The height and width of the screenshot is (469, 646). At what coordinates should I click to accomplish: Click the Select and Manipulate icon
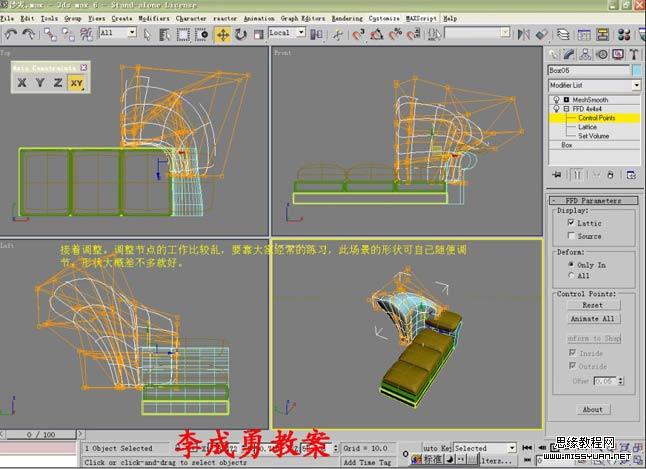coord(337,35)
